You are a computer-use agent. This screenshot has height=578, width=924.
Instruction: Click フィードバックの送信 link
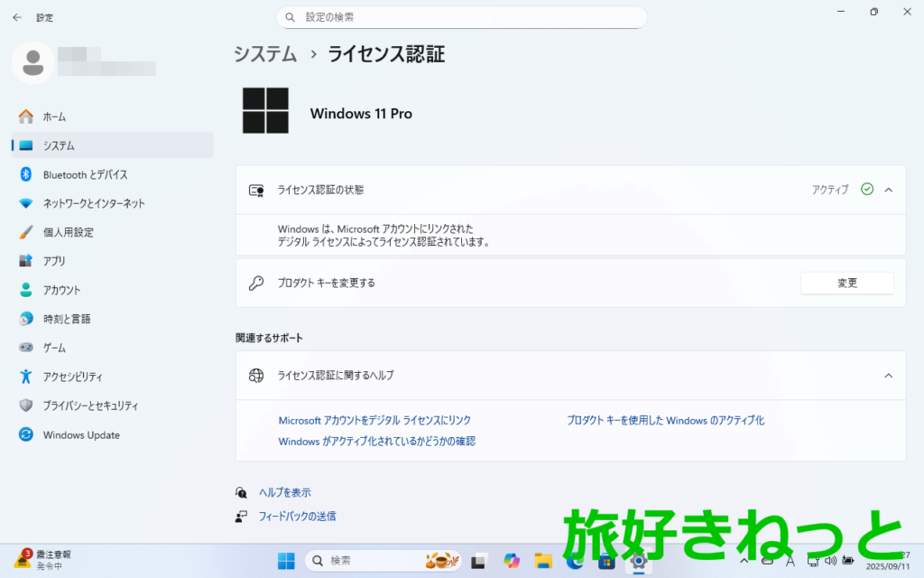coord(297,516)
